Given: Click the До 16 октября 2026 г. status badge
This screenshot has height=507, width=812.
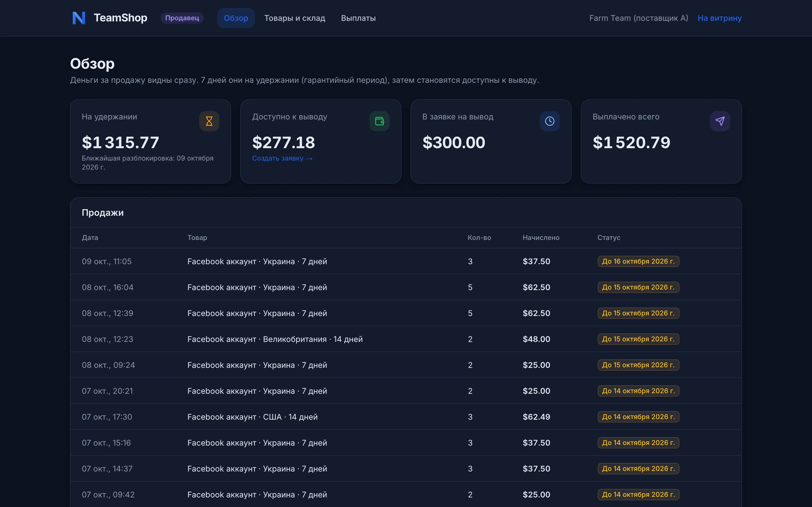Looking at the screenshot, I should [638, 261].
